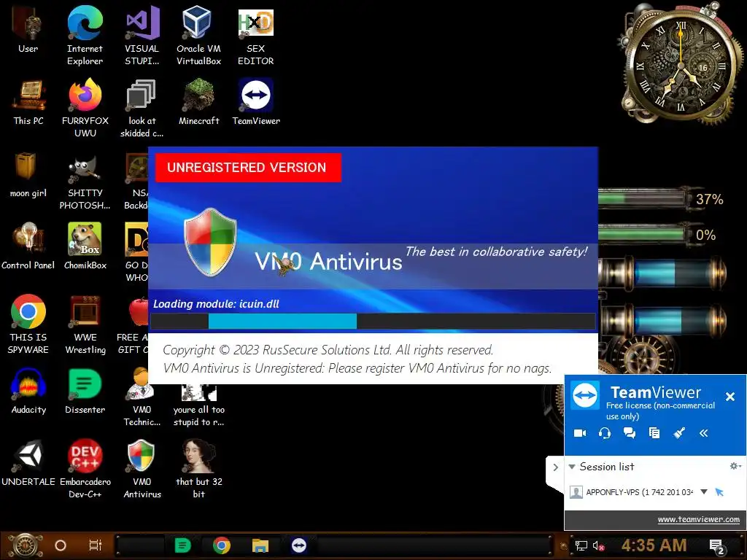Click the network tray icon
The height and width of the screenshot is (560, 747).
pos(581,545)
